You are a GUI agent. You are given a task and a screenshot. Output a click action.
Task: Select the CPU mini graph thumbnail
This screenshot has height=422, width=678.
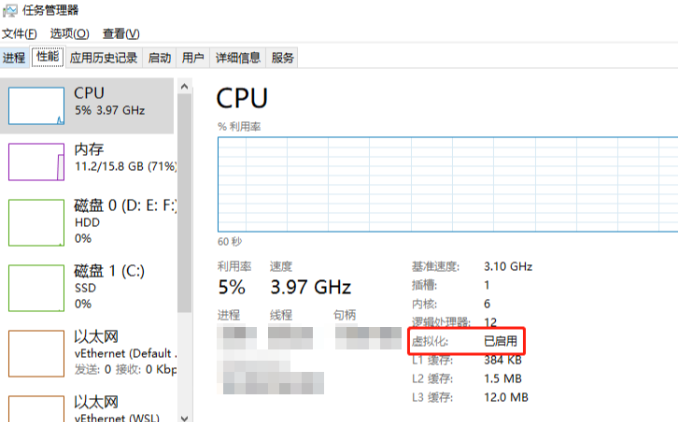point(36,105)
